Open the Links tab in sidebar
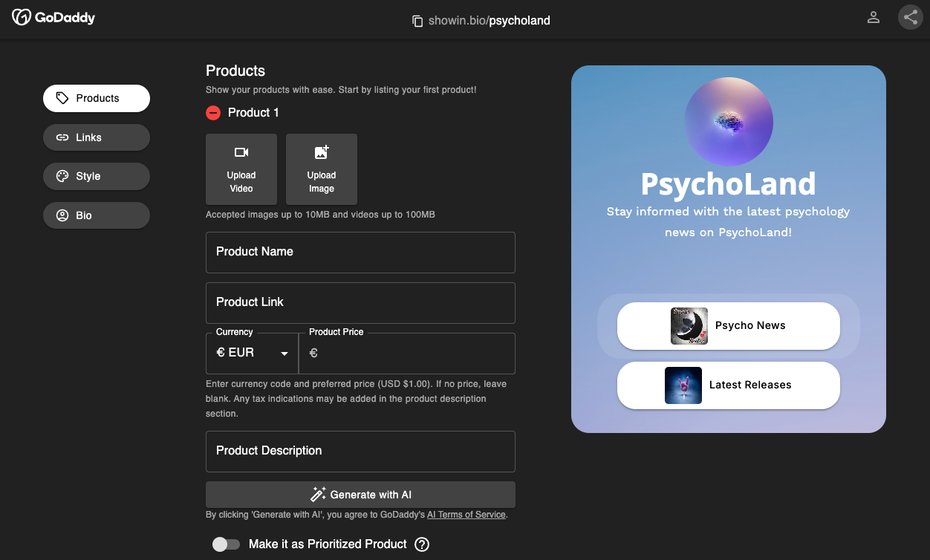This screenshot has height=560, width=930. pyautogui.click(x=97, y=137)
